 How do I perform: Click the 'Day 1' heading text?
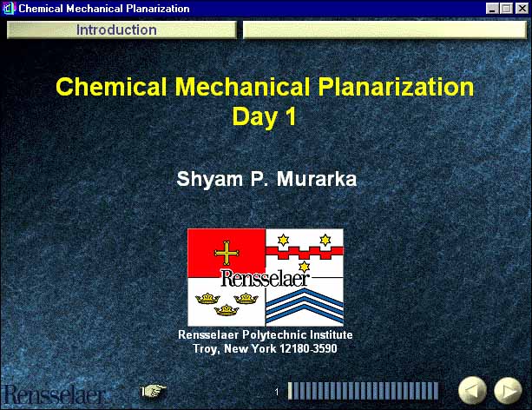coord(265,117)
